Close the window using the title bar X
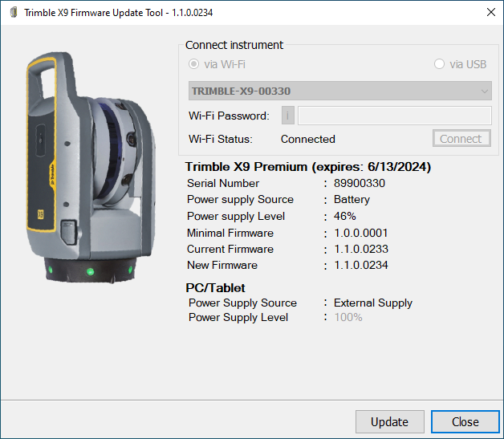Screen dimensions: 504x439 491,12
